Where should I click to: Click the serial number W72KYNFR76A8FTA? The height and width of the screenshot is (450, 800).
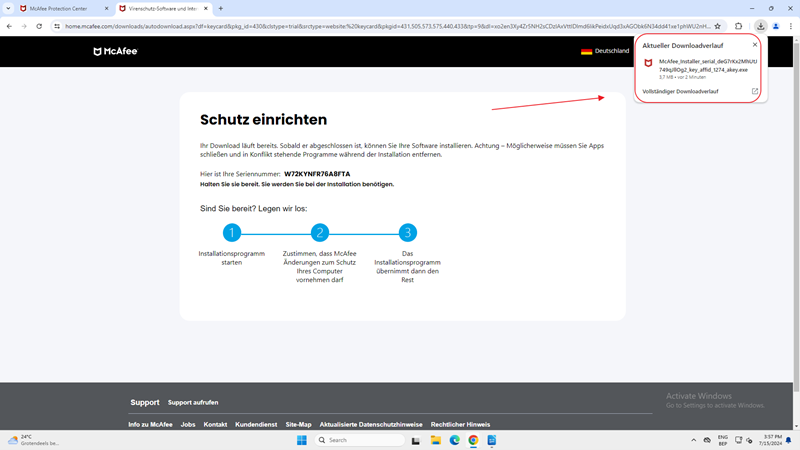317,174
